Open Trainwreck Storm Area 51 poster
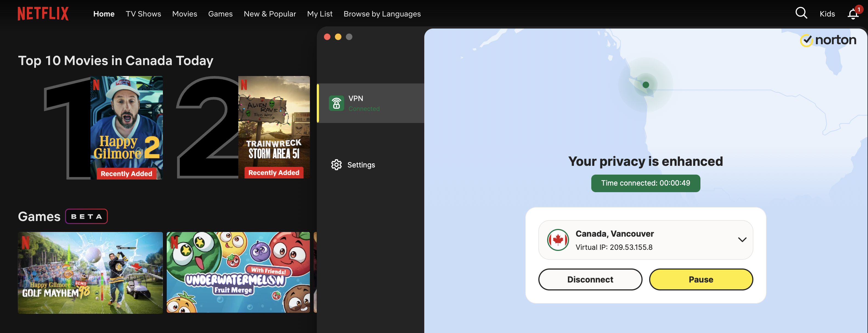This screenshot has width=868, height=333. tap(274, 127)
